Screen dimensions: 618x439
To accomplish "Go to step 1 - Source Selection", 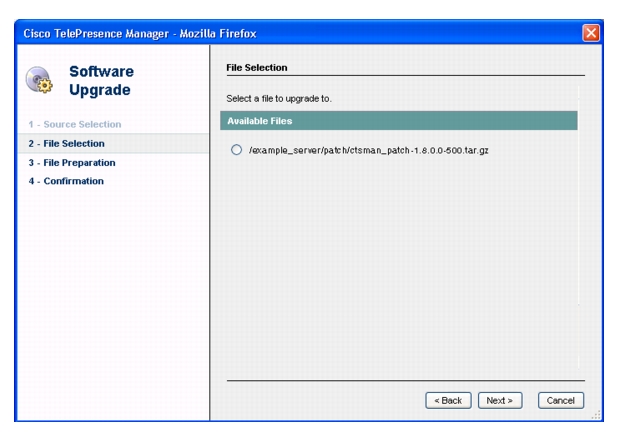I will (x=75, y=124).
